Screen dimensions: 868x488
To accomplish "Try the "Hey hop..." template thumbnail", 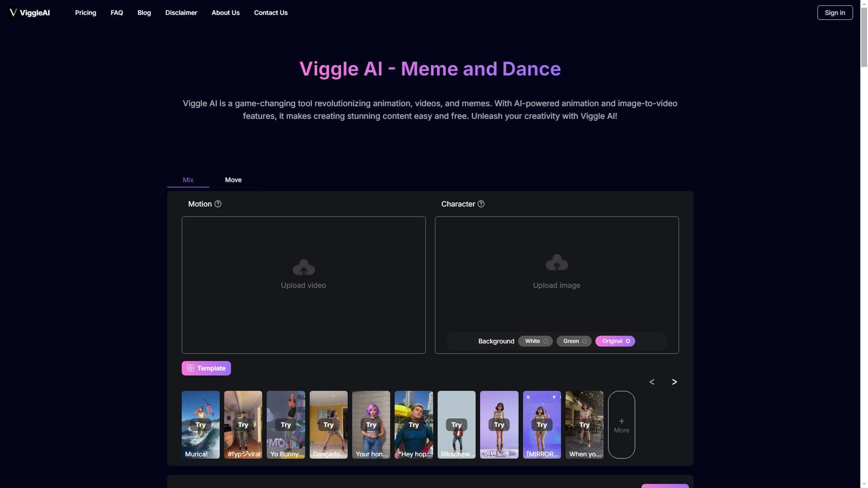I will coord(414,425).
